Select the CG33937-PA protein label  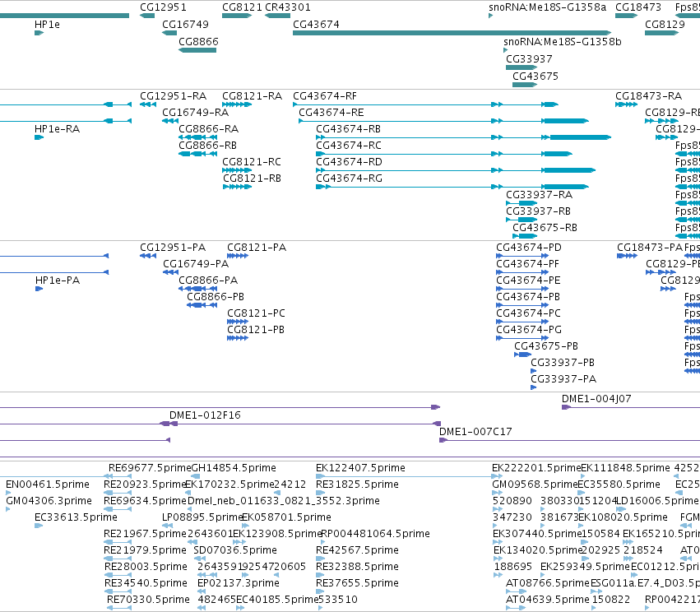(563, 379)
